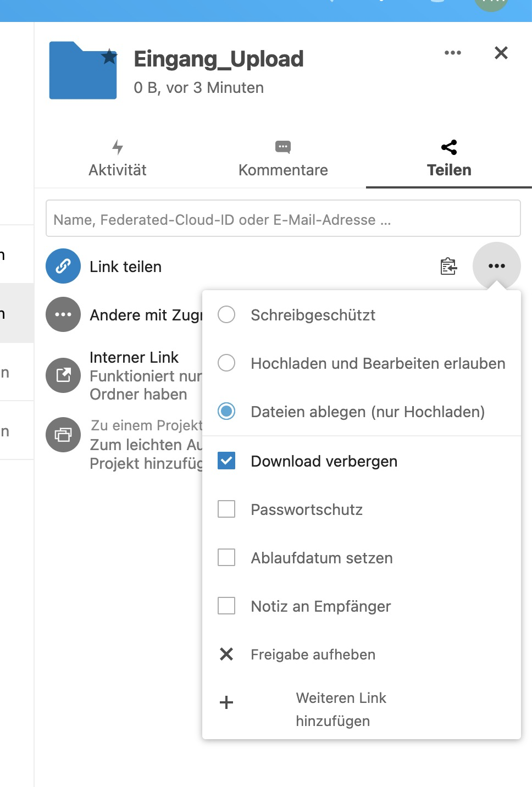Select the Schreibgeschützt radio option

click(x=226, y=315)
